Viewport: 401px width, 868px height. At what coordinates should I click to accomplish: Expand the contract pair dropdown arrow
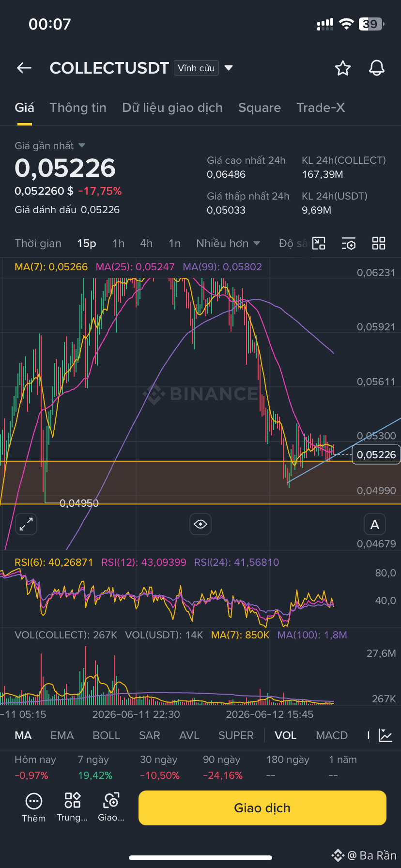[x=229, y=68]
